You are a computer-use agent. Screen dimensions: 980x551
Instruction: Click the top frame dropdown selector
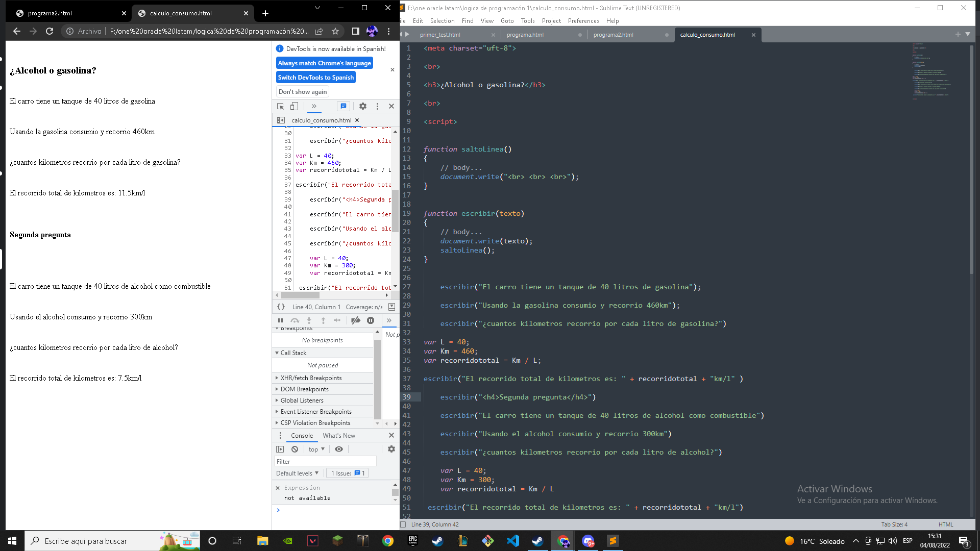point(314,449)
